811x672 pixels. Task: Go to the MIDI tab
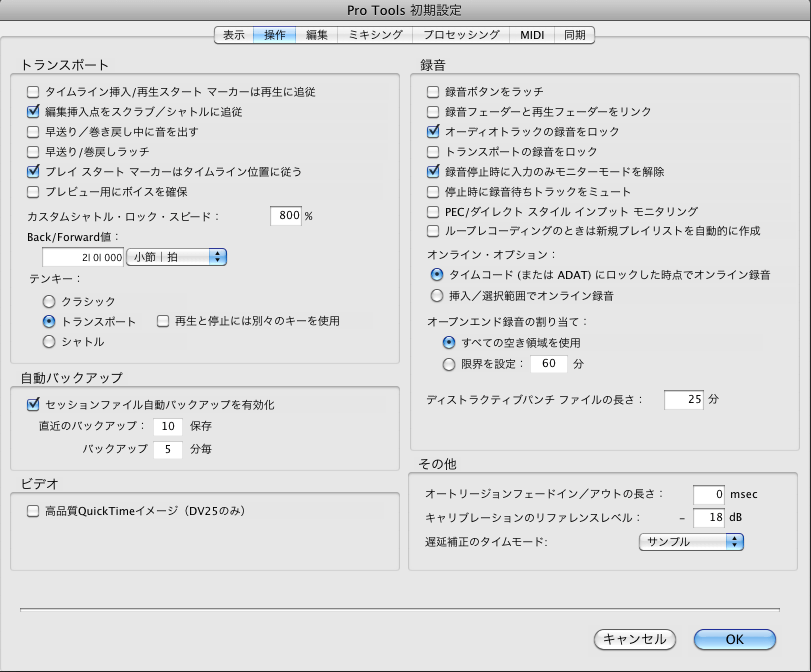click(x=532, y=35)
